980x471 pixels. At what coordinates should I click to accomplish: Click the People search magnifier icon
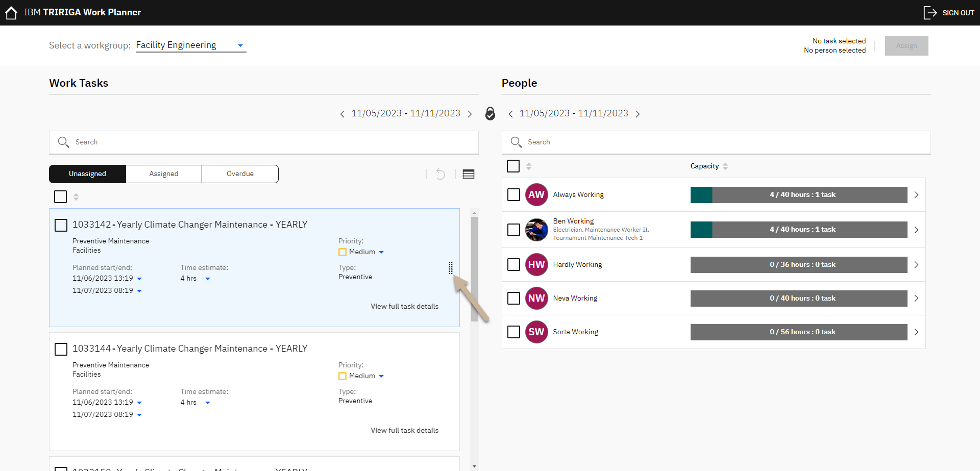coord(516,142)
